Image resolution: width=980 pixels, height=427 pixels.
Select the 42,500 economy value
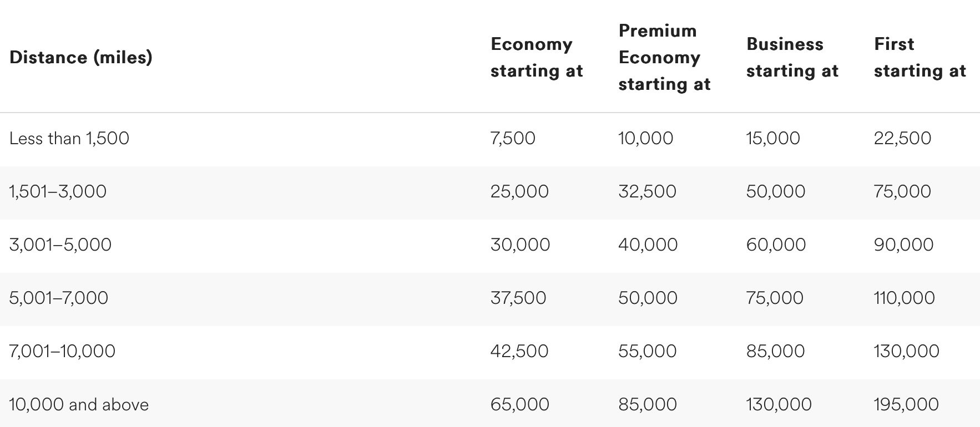coord(519,351)
